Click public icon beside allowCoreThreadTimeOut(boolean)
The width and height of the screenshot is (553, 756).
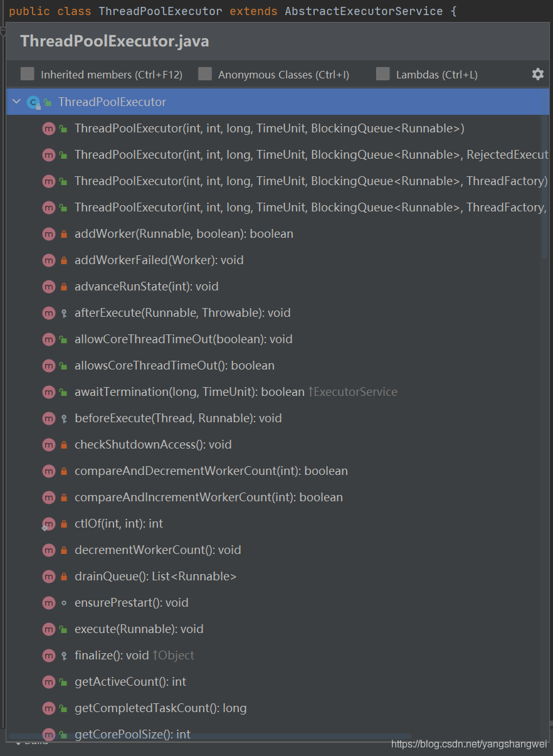pos(63,339)
